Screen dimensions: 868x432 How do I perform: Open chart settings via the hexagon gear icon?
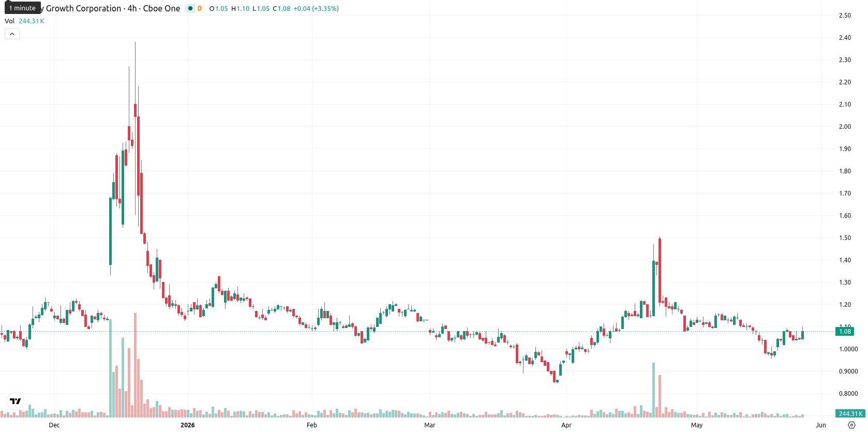coord(851,425)
